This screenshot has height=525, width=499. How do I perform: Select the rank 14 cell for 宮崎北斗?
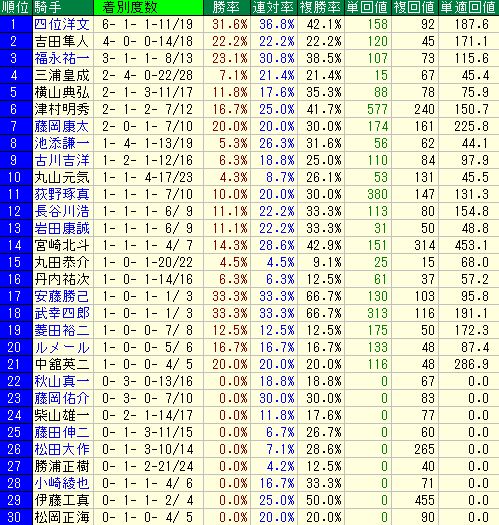click(16, 245)
